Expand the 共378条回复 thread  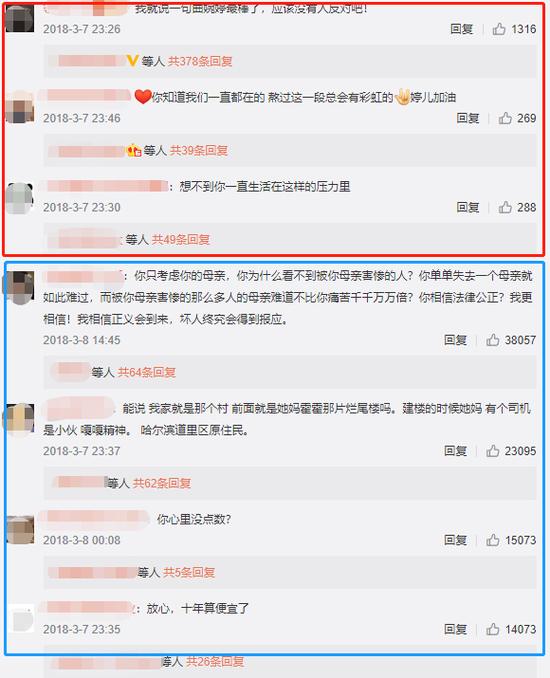[200, 61]
